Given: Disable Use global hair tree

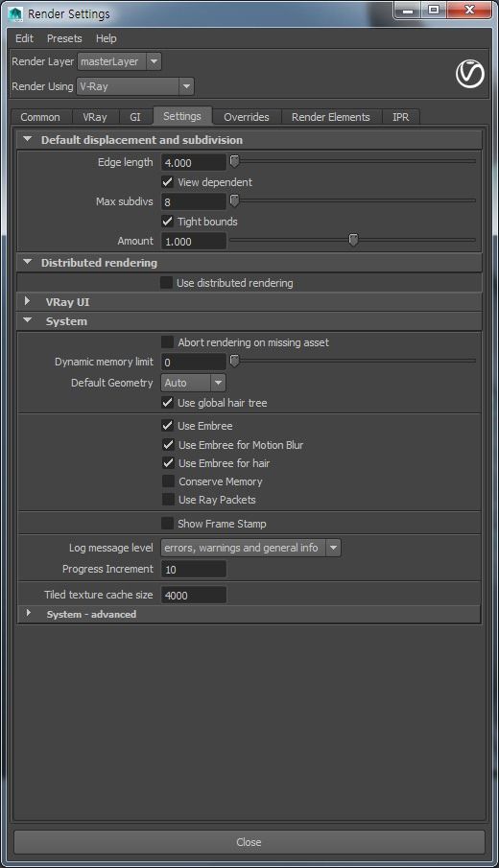Looking at the screenshot, I should pyautogui.click(x=167, y=403).
